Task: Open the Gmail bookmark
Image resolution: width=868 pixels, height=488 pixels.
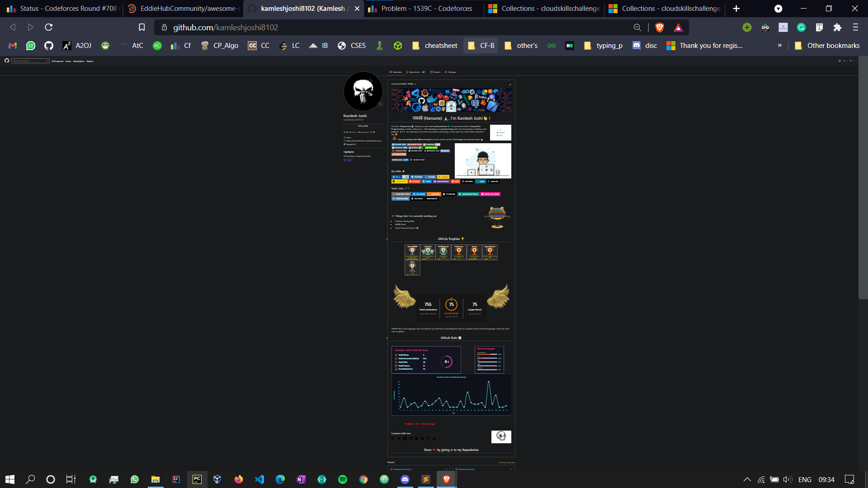Action: [x=13, y=46]
